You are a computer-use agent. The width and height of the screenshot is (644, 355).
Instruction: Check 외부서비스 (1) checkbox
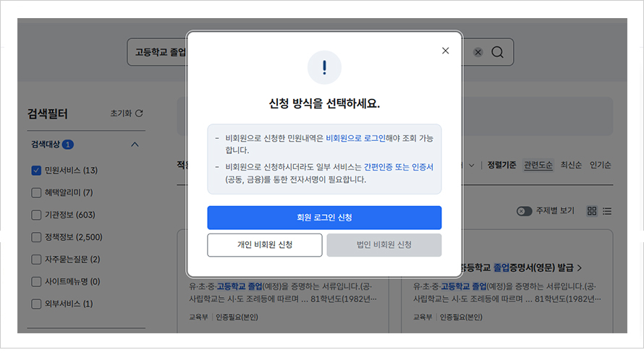click(x=36, y=304)
